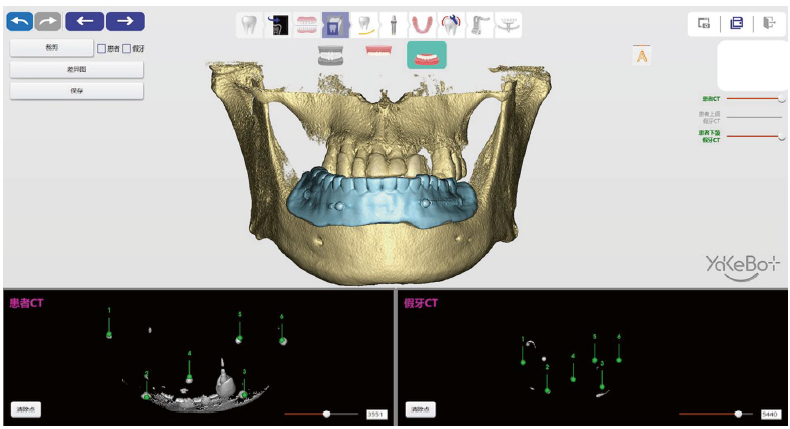Switch to the lower denture view tab
The image size is (790, 429).
(427, 55)
